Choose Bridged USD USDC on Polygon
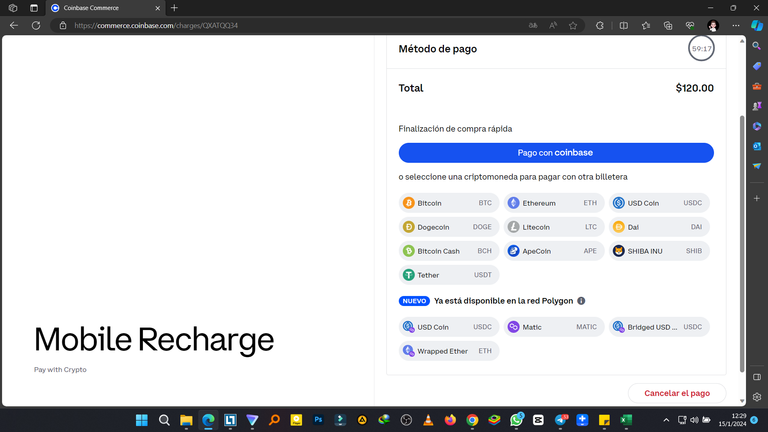Screen dimensions: 768x432 coord(659,327)
